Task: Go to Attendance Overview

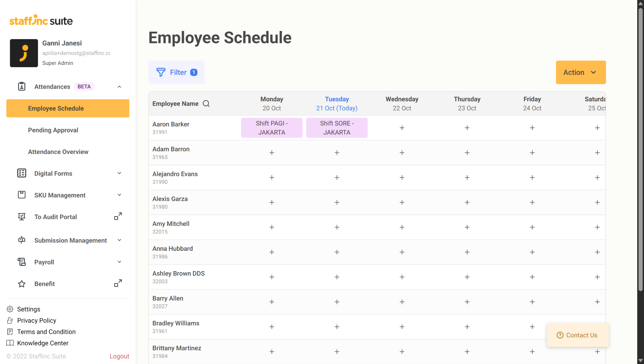Action: 58,152
